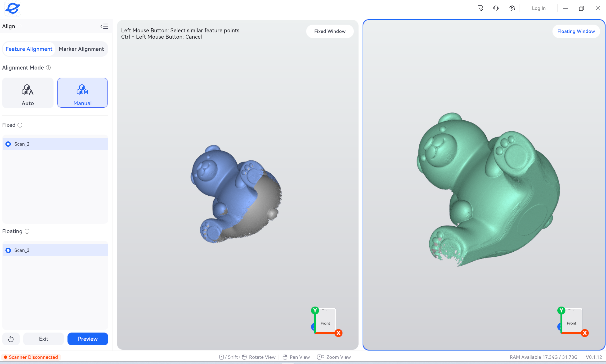The height and width of the screenshot is (364, 606).
Task: Click the Preview button
Action: (88, 339)
